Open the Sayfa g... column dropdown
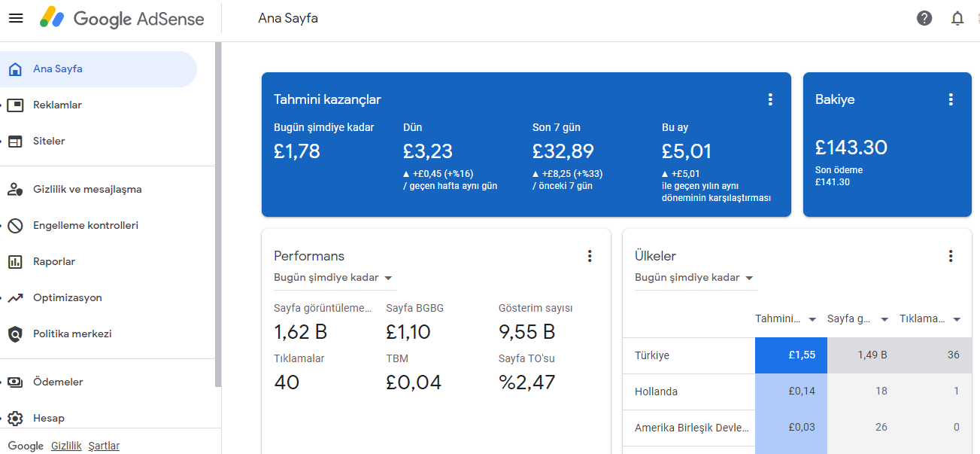The width and height of the screenshot is (980, 454). 884,320
